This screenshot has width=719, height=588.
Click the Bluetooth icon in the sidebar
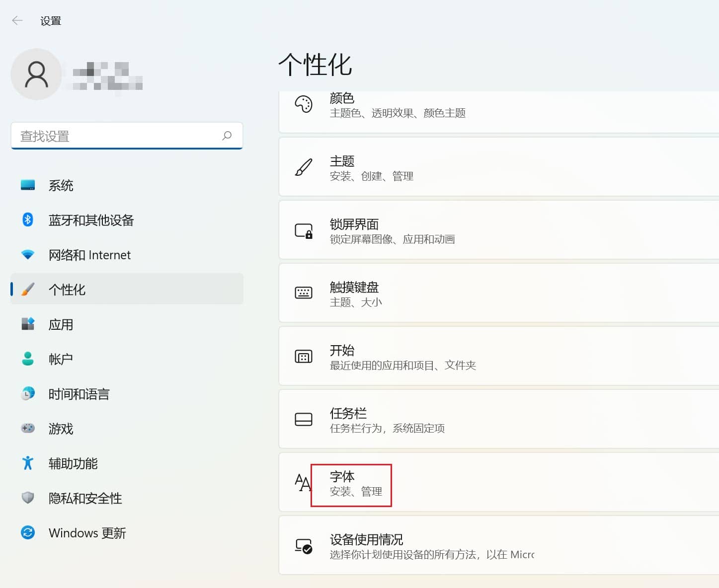[x=28, y=220]
